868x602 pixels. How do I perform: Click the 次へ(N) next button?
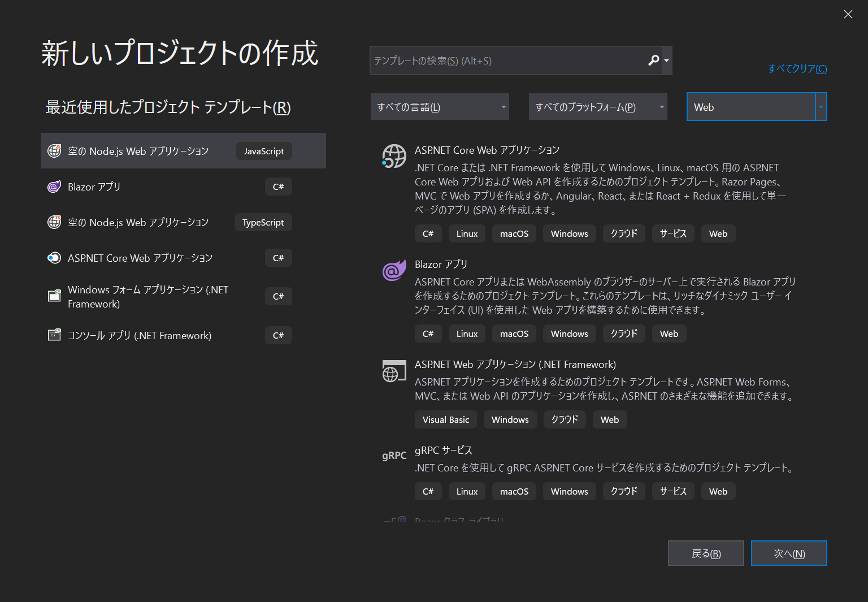pos(789,553)
